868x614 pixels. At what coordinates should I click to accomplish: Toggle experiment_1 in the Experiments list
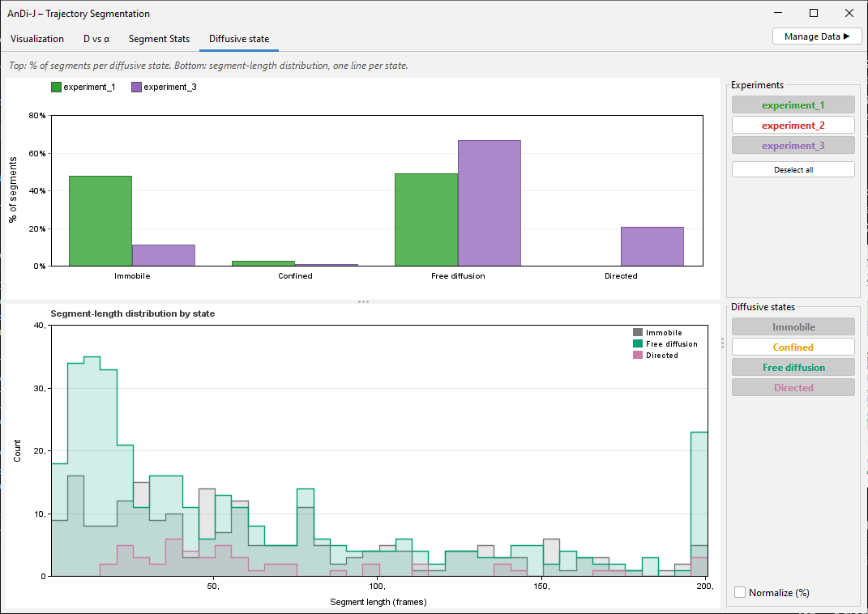coord(793,105)
